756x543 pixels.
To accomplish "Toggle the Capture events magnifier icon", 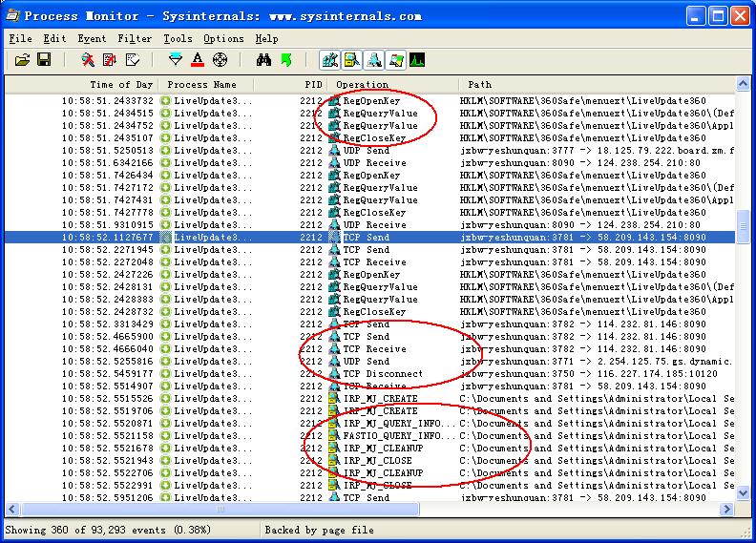I will point(88,60).
